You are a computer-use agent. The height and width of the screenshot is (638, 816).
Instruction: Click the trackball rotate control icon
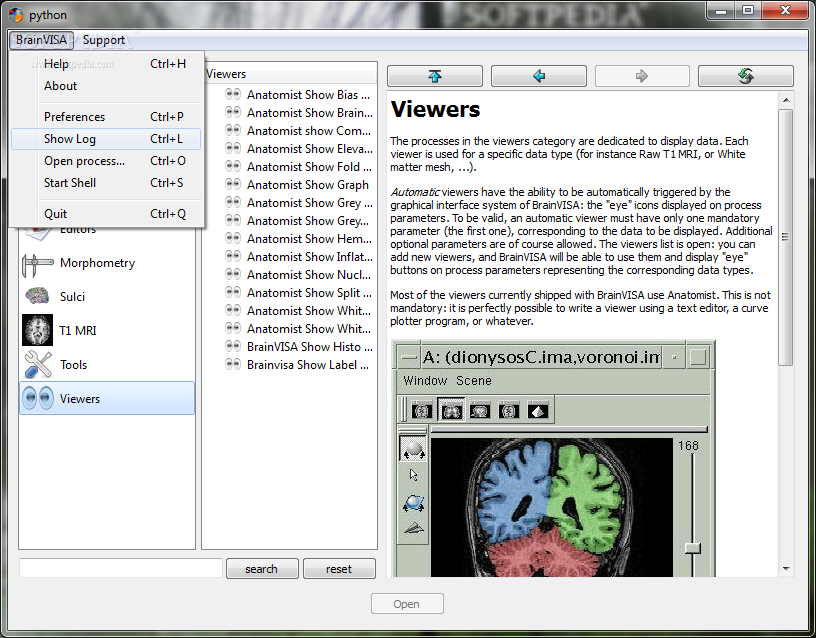click(x=413, y=449)
